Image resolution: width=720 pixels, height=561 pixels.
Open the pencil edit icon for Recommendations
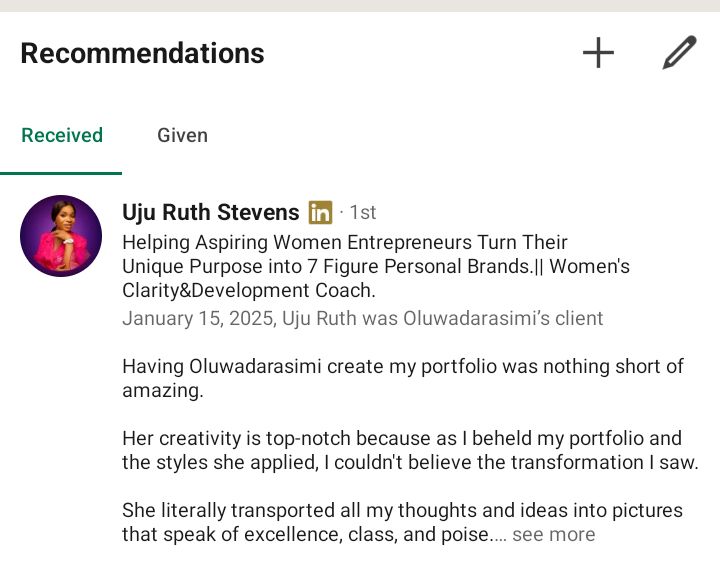679,53
